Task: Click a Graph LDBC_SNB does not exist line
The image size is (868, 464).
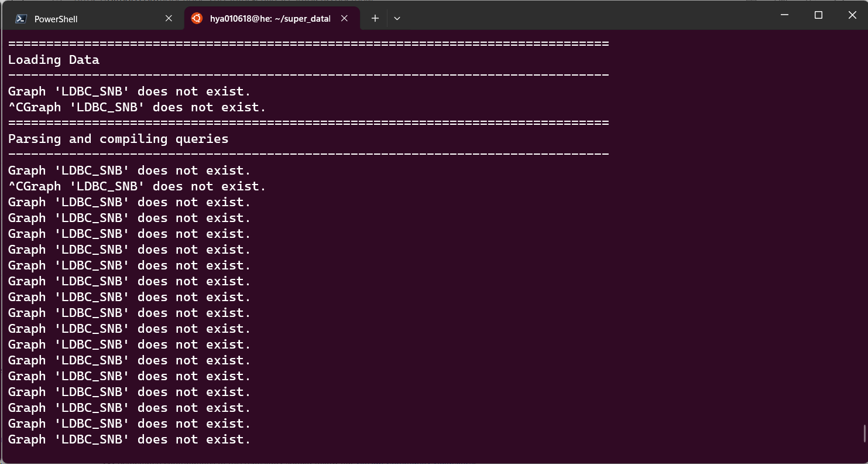Action: (x=128, y=170)
